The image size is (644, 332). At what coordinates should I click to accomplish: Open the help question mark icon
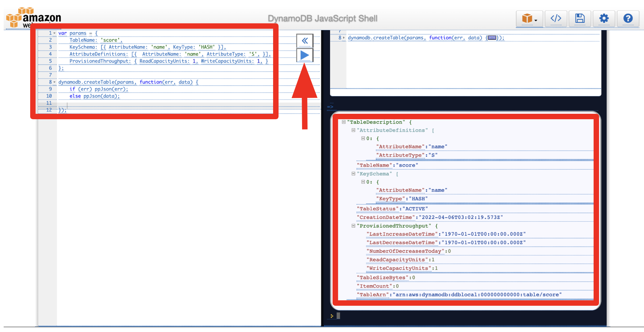point(628,18)
